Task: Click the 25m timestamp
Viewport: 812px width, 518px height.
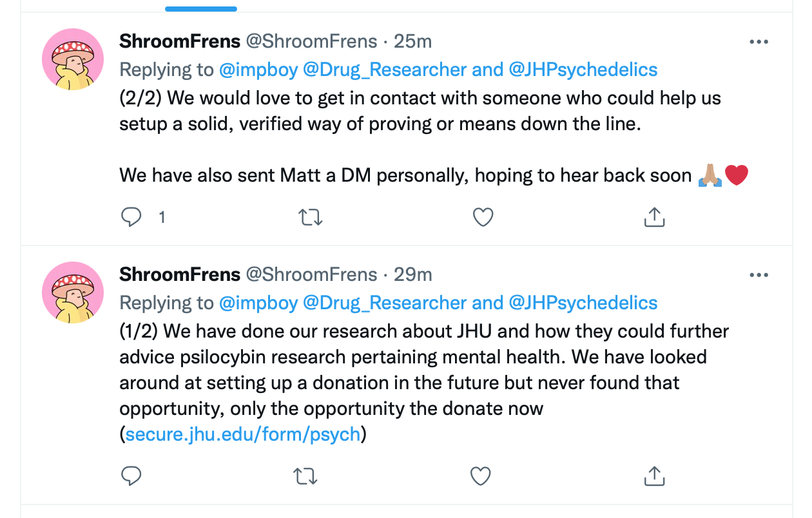Action: pos(412,42)
